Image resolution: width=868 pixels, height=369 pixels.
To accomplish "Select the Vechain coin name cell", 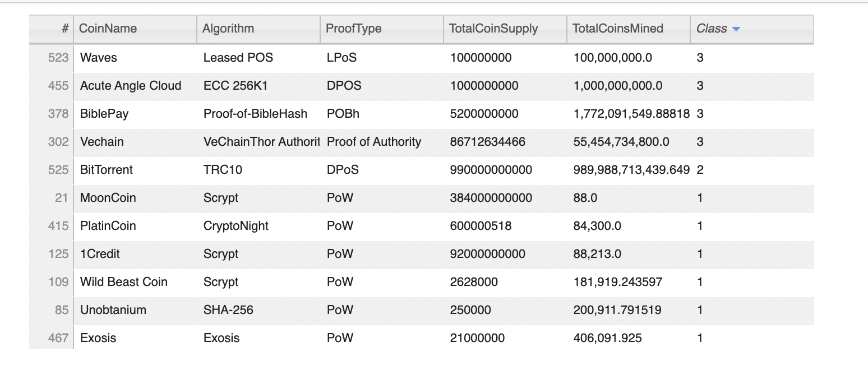I will click(x=135, y=142).
